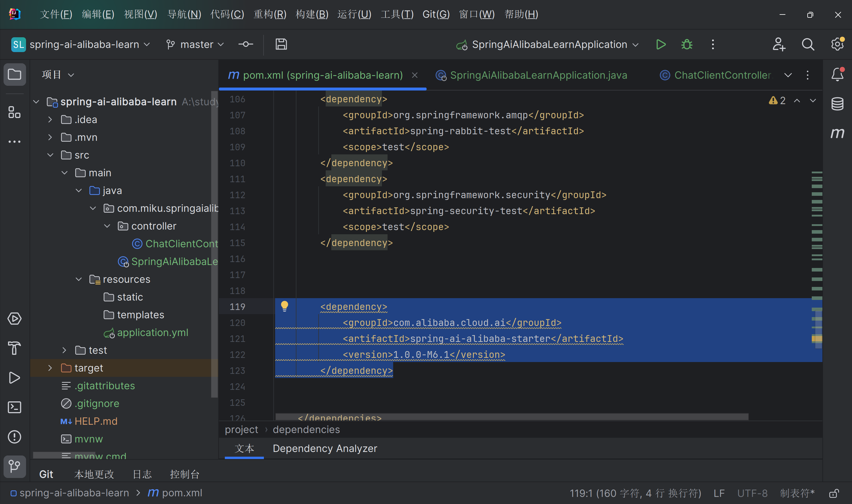Image resolution: width=852 pixels, height=504 pixels.
Task: Toggle the Structure tool window
Action: [x=14, y=112]
